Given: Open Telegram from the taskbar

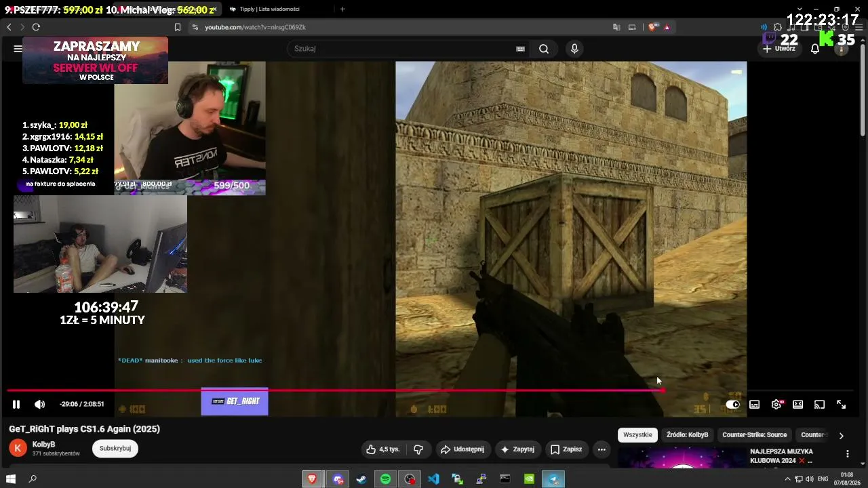Looking at the screenshot, I should 553,479.
